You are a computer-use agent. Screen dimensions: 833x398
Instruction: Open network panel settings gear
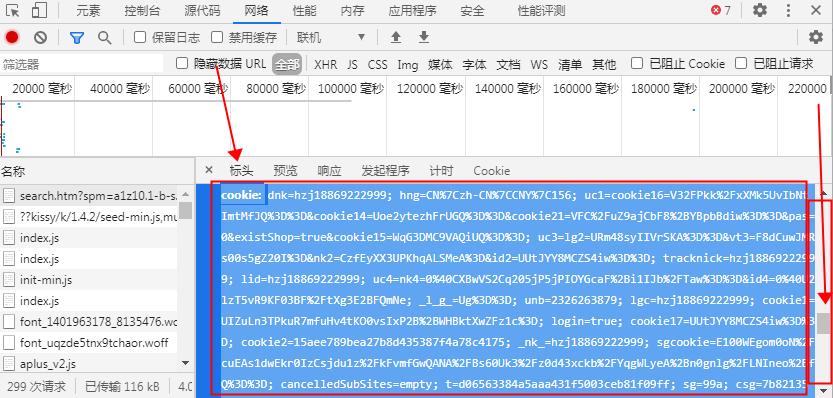click(x=815, y=37)
